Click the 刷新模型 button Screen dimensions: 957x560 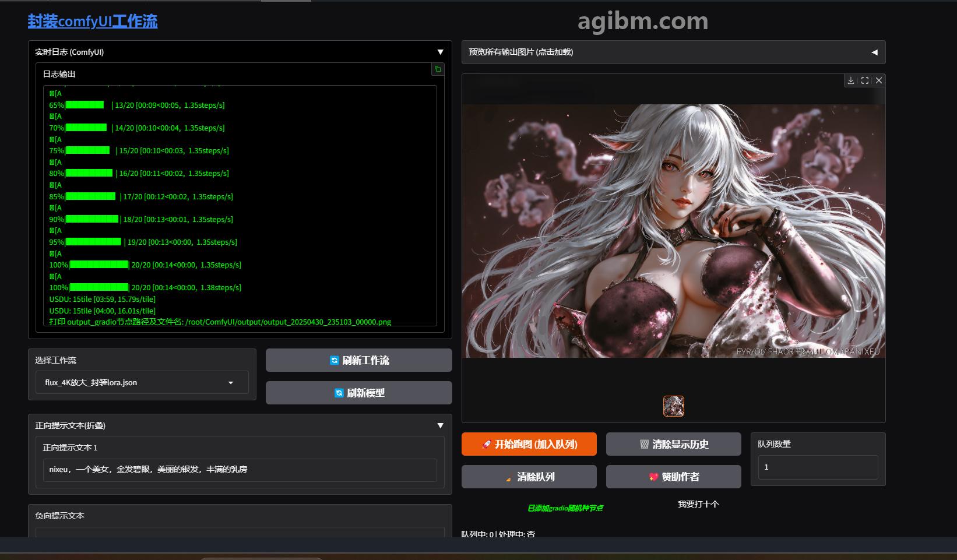(359, 393)
